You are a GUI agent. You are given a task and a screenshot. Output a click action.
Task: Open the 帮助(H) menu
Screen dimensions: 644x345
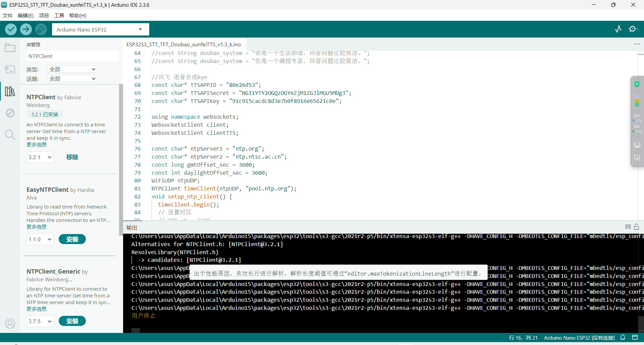coord(78,16)
